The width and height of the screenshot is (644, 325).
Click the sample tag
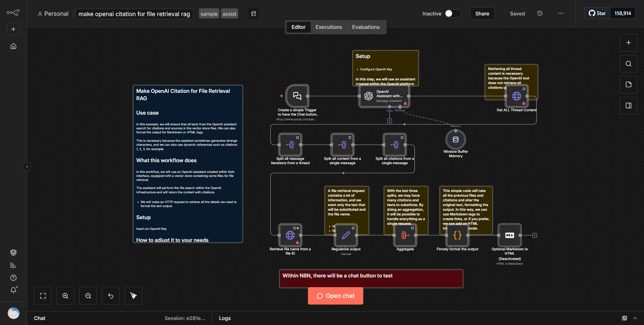(x=209, y=14)
